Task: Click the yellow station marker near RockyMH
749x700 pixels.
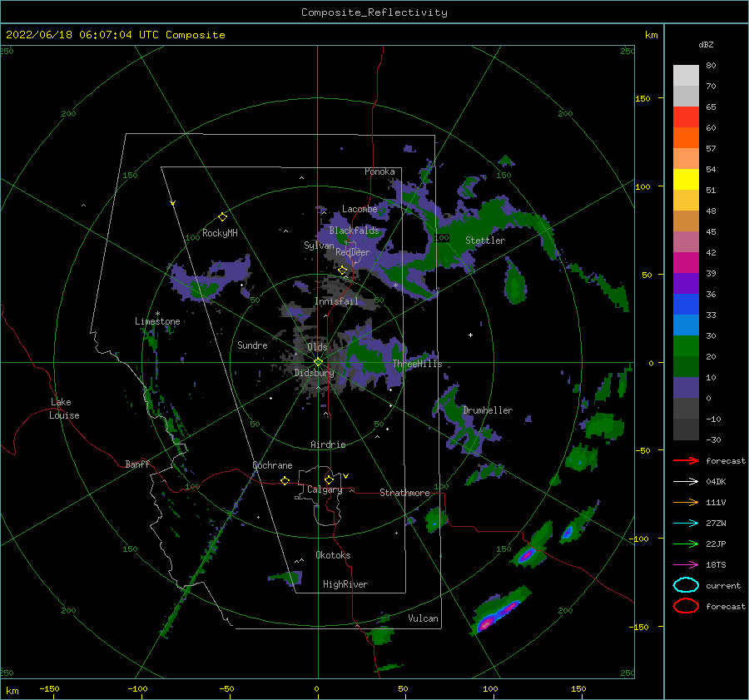Action: tap(222, 217)
